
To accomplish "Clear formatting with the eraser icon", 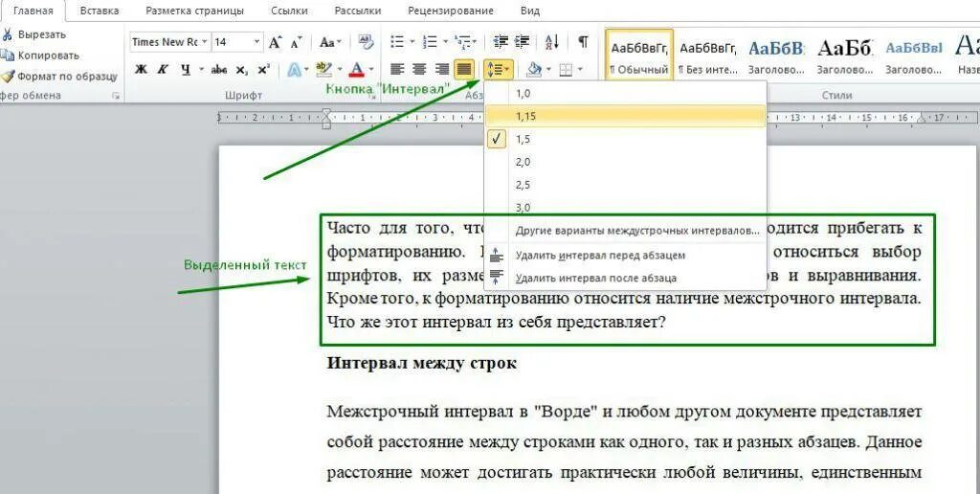I will click(x=366, y=42).
